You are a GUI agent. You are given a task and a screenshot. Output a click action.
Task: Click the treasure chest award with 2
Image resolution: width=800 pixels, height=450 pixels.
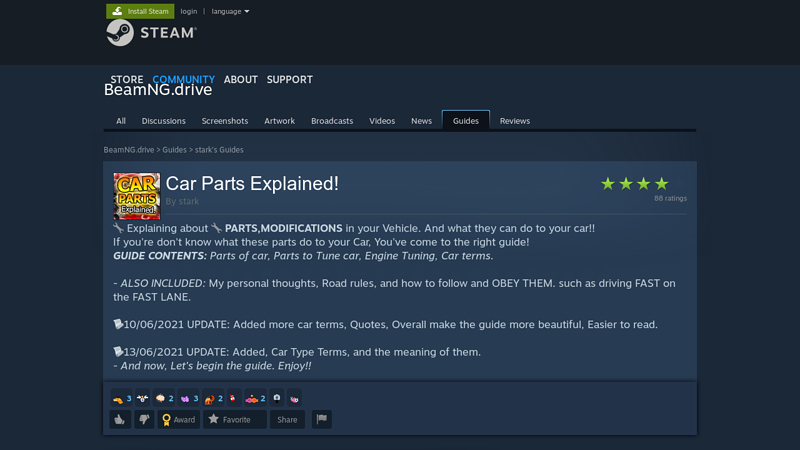(x=213, y=398)
